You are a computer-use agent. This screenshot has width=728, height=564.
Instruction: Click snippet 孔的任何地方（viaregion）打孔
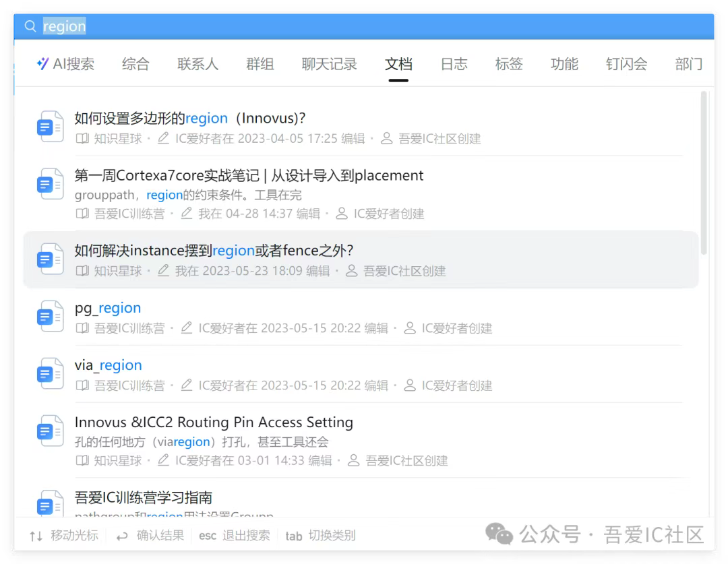tap(202, 442)
